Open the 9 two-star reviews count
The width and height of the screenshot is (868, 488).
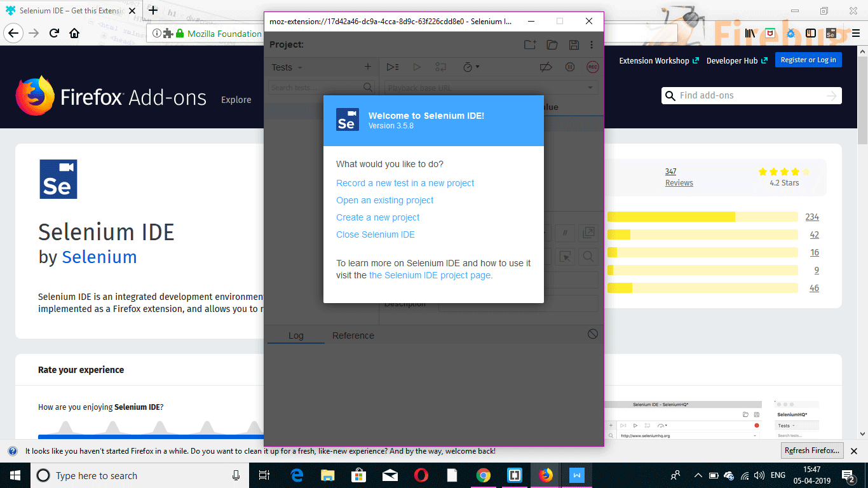[817, 270]
